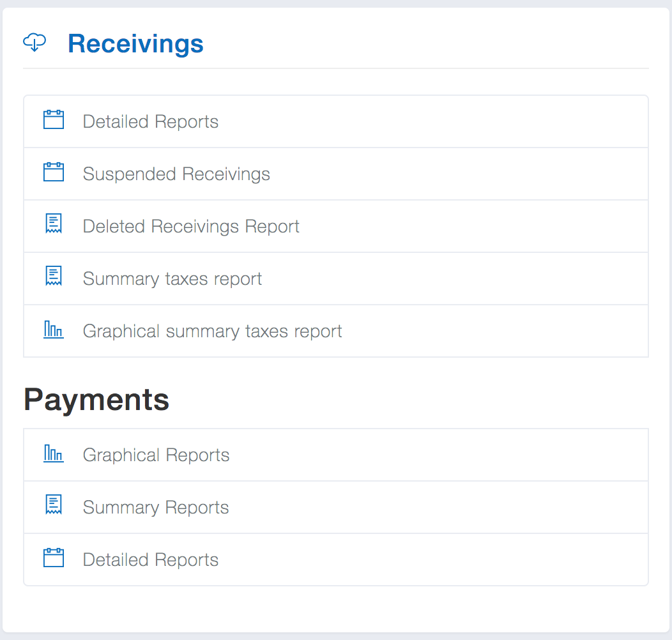The width and height of the screenshot is (672, 640).
Task: Click bar chart icon beside Graphical summary taxes report
Action: coord(54,330)
